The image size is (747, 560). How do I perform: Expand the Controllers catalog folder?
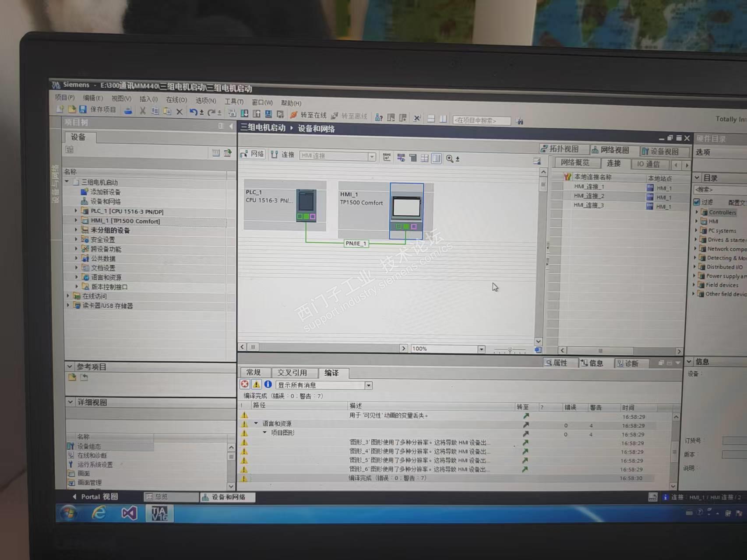point(697,212)
